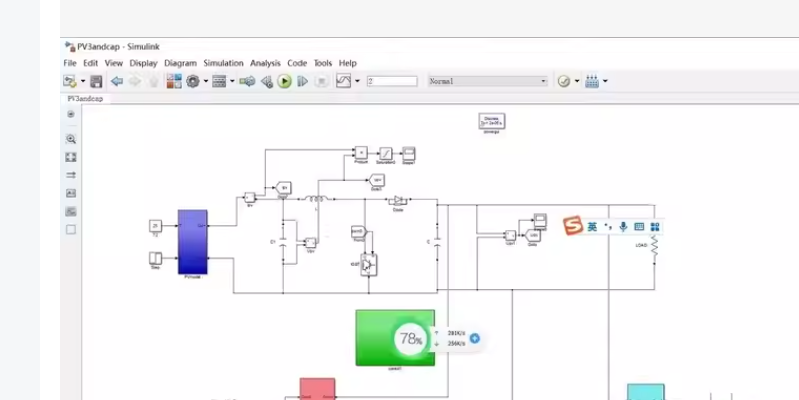
Task: Click the Step Forward button
Action: [x=302, y=81]
